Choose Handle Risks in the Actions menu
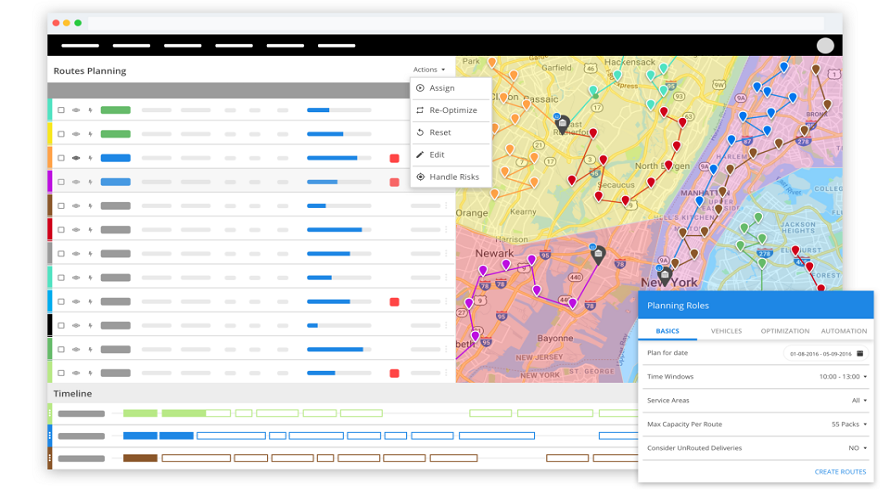 [453, 177]
